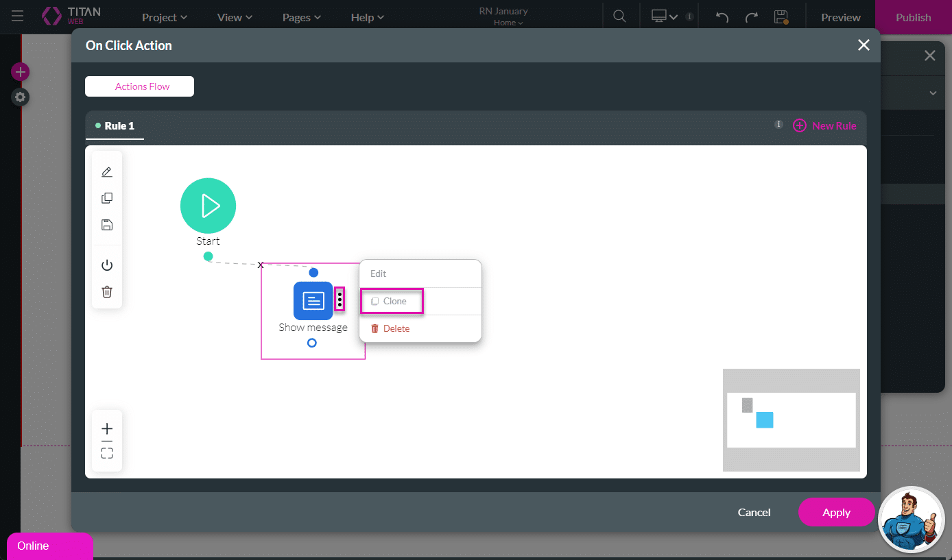Click the Start node play icon
Image resolution: width=952 pixels, height=560 pixels.
click(x=208, y=206)
